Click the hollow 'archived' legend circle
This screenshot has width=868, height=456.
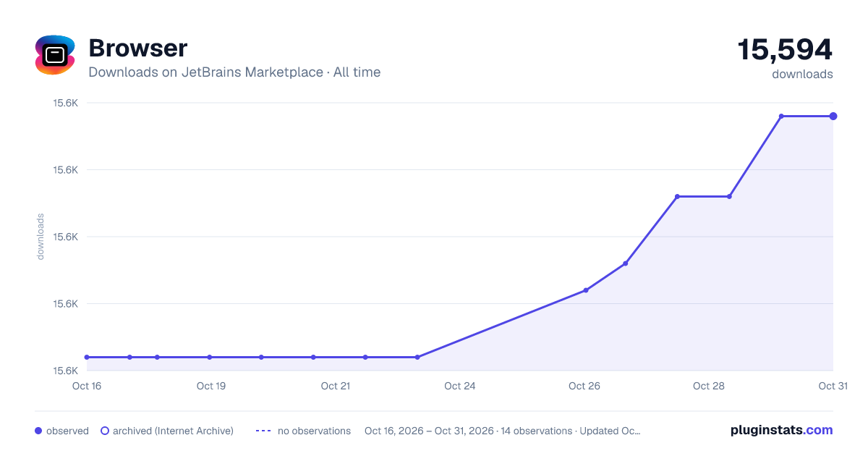(105, 431)
